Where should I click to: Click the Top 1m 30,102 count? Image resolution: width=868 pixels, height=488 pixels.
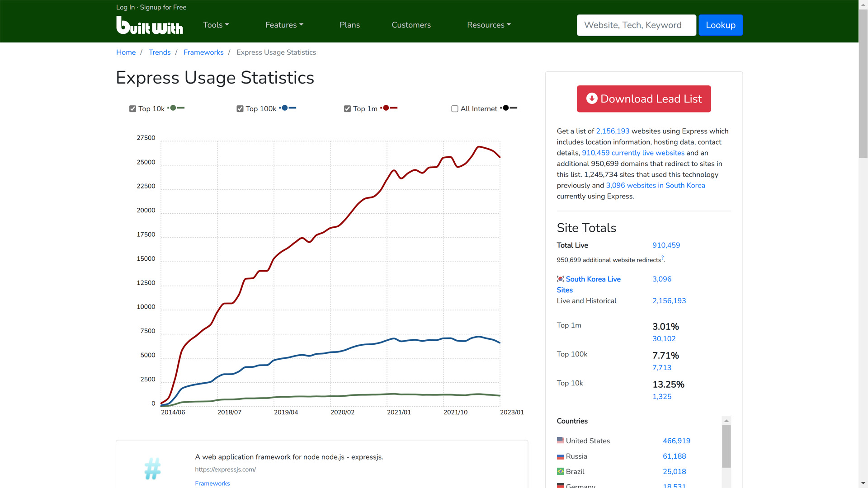pyautogui.click(x=664, y=339)
